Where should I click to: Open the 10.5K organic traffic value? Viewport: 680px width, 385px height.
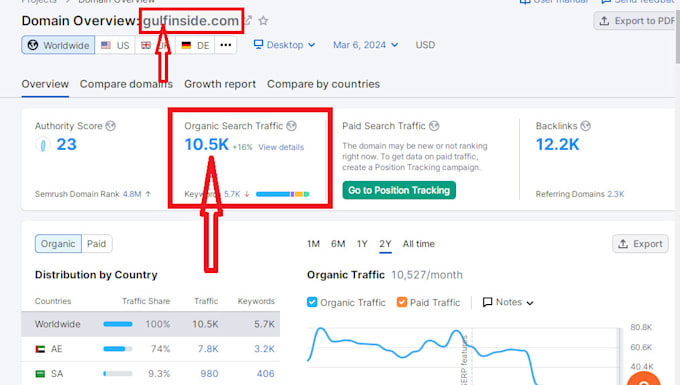coord(206,144)
